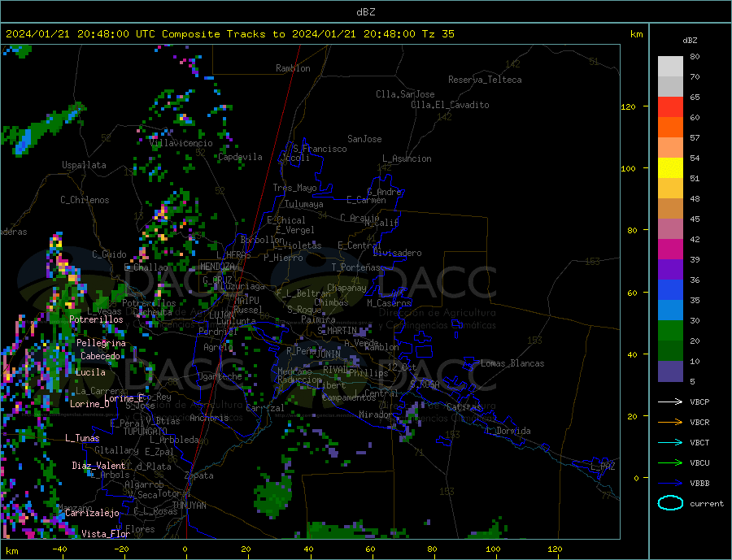The width and height of the screenshot is (732, 560).
Task: Click the S_MARTIN label on map
Action: point(337,331)
